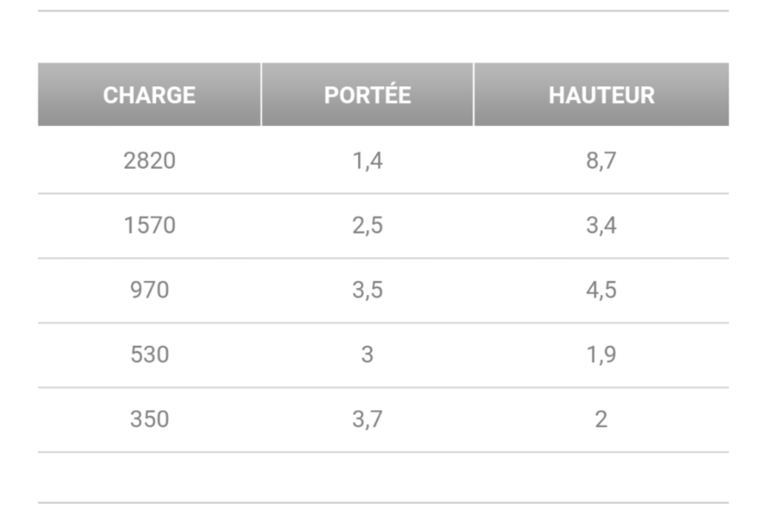Click hauteur value 8,7

[601, 161]
